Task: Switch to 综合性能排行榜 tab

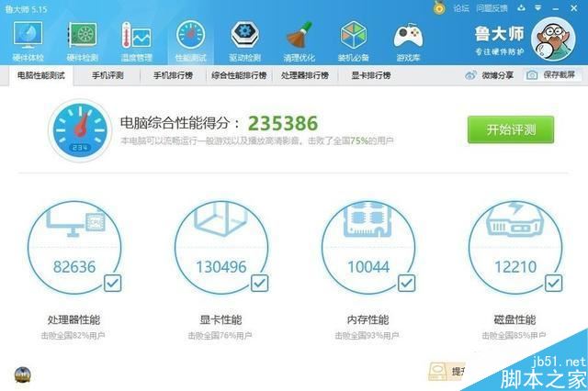Action: 239,75
